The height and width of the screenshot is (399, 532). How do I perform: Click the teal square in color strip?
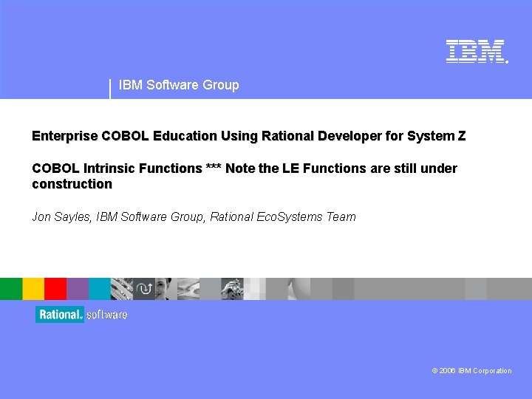pyautogui.click(x=100, y=289)
